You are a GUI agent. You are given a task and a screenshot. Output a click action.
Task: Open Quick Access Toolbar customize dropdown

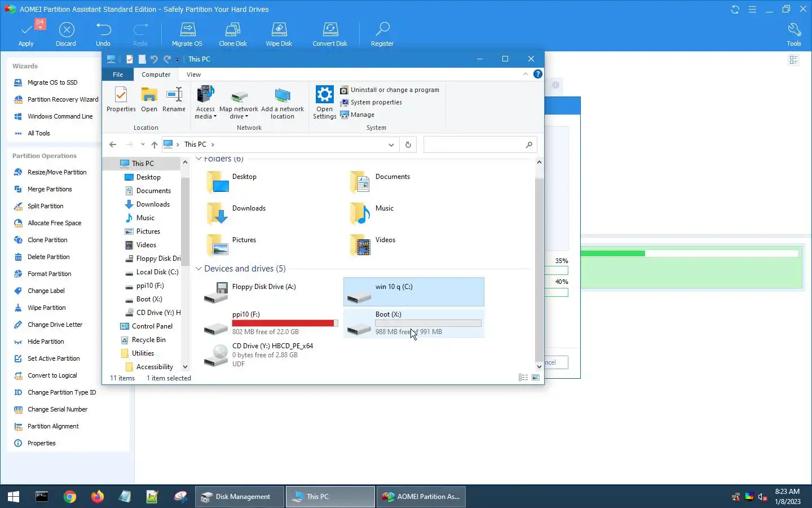click(177, 59)
